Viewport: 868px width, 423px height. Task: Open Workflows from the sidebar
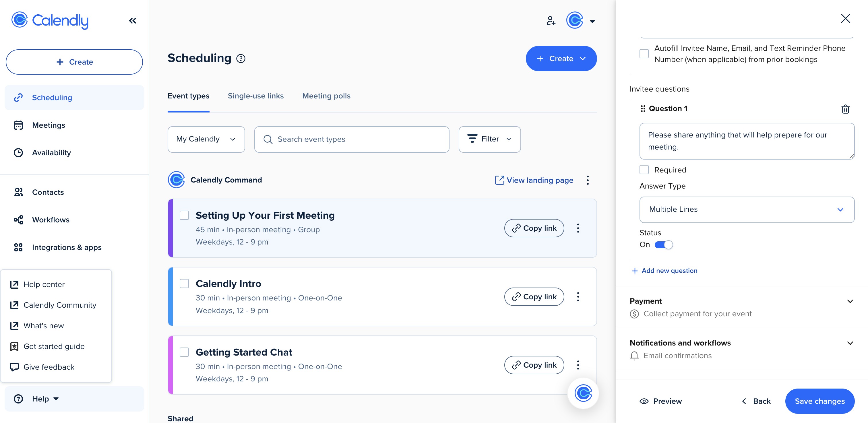pyautogui.click(x=51, y=220)
